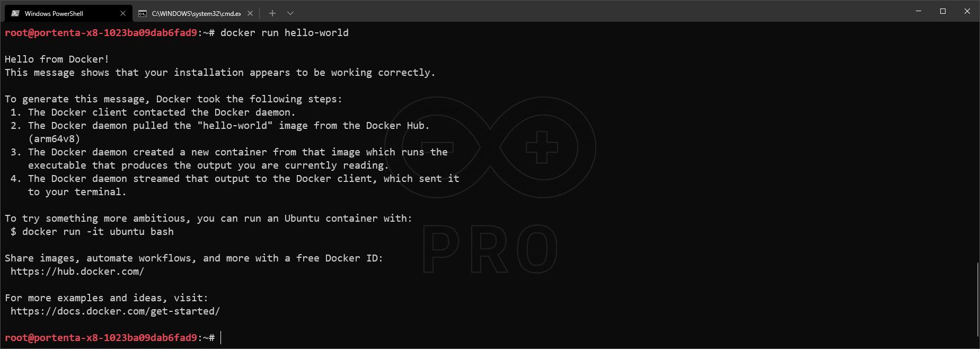
Task: Switch to the Windows PowerShell tab
Action: coord(58,13)
